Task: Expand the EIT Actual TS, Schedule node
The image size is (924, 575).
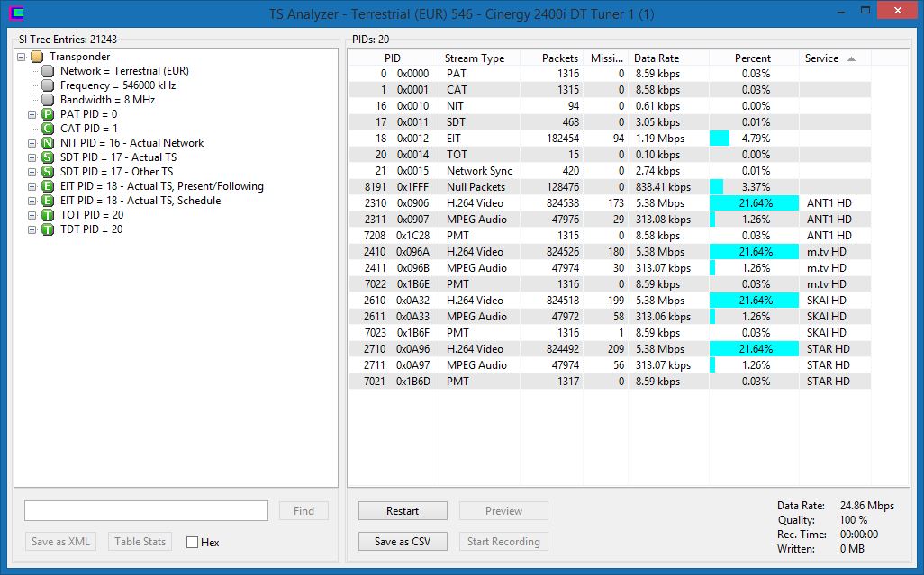Action: 32,201
